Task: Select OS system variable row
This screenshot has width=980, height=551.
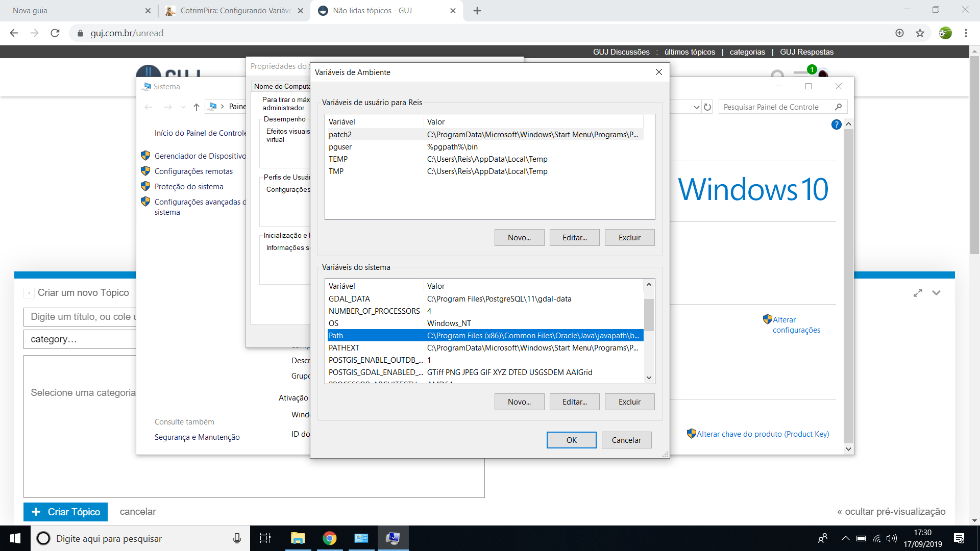Action: tap(485, 323)
